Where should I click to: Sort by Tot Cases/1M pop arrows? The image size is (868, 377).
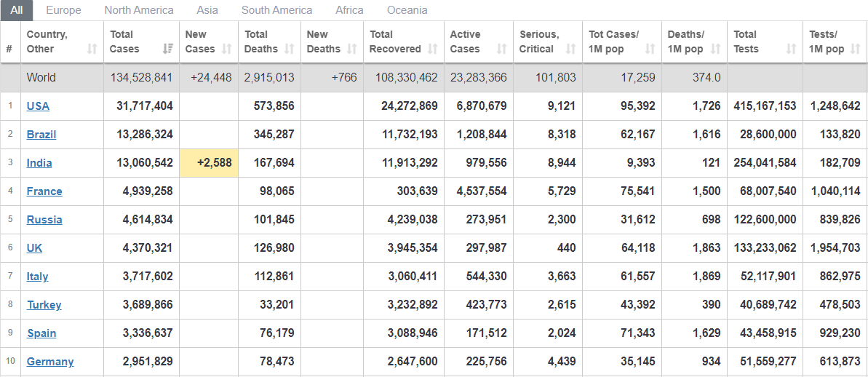point(650,49)
